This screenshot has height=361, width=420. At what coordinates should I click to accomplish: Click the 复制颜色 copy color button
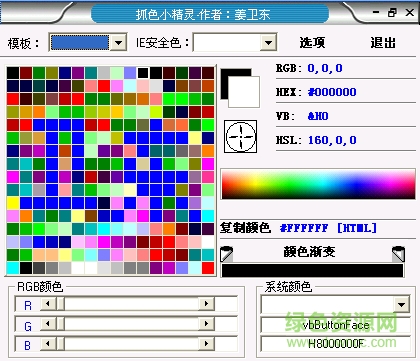245,228
